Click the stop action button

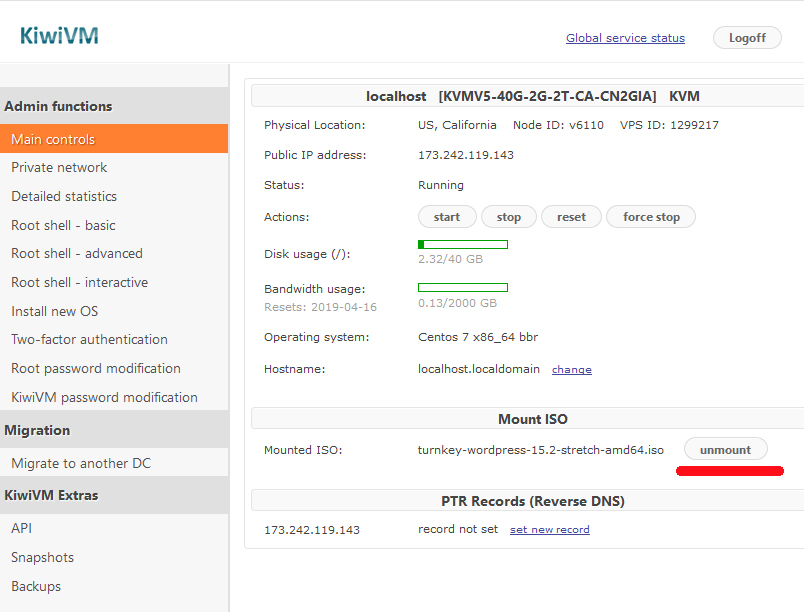pos(509,217)
